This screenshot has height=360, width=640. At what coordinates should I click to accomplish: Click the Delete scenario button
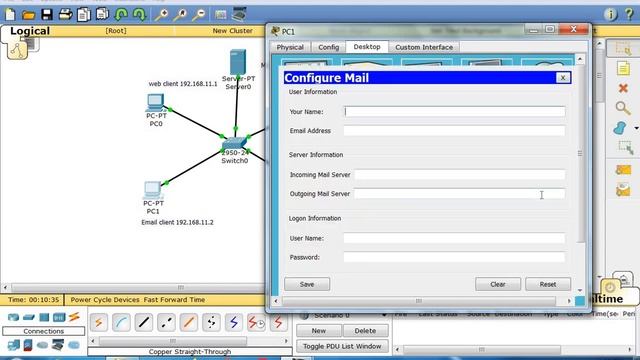tap(365, 331)
